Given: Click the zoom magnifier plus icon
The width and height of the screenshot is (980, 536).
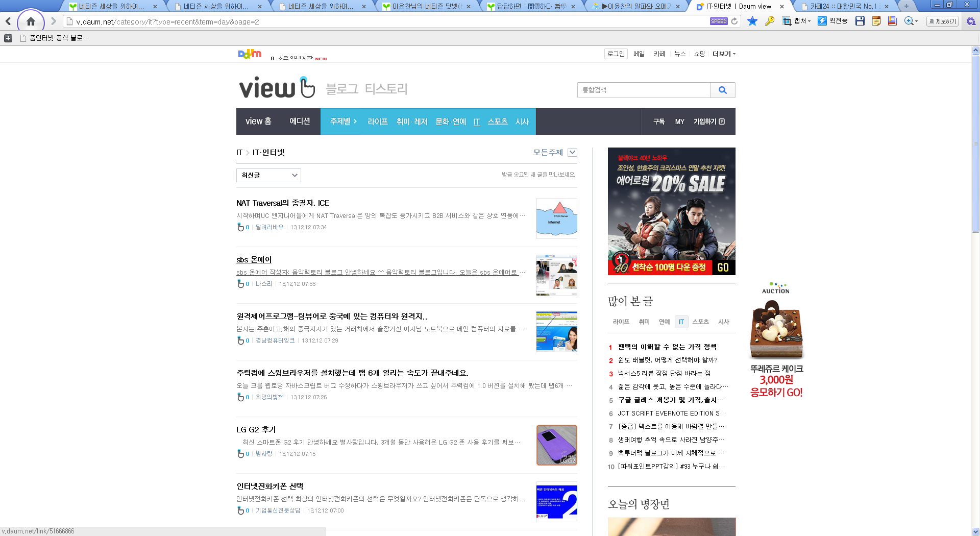Looking at the screenshot, I should coord(909,21).
